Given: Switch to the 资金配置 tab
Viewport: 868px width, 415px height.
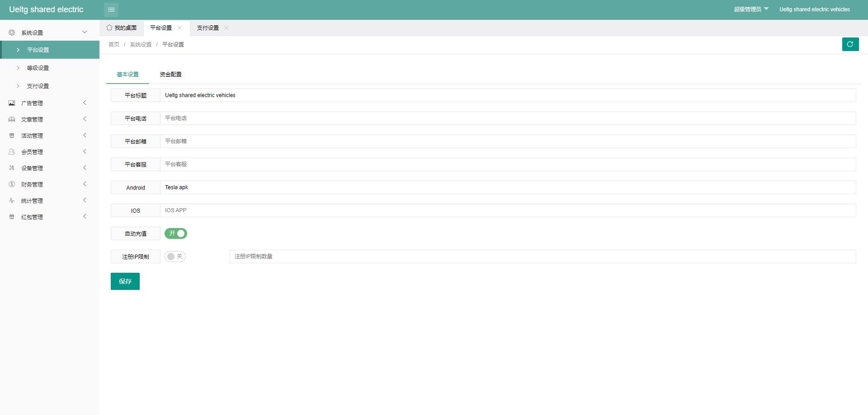Looking at the screenshot, I should (x=170, y=75).
